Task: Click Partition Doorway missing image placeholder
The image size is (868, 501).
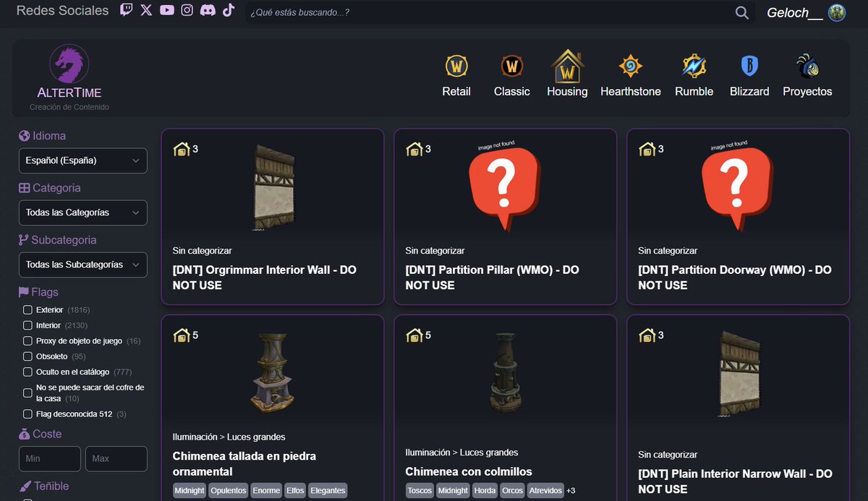Action: click(x=736, y=185)
